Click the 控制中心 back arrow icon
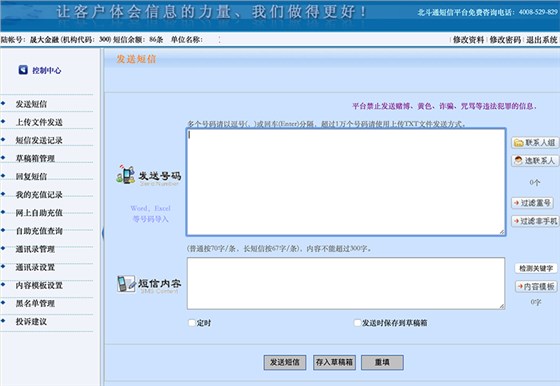This screenshot has height=386, width=560. (23, 70)
